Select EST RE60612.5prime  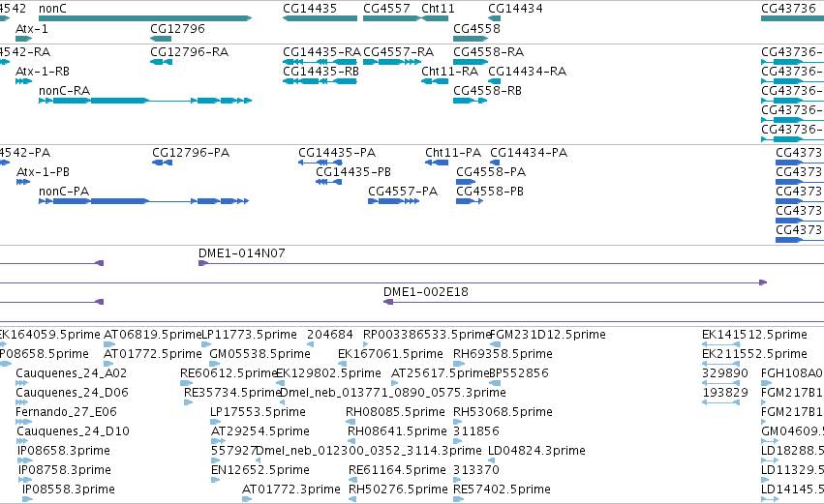(229, 373)
